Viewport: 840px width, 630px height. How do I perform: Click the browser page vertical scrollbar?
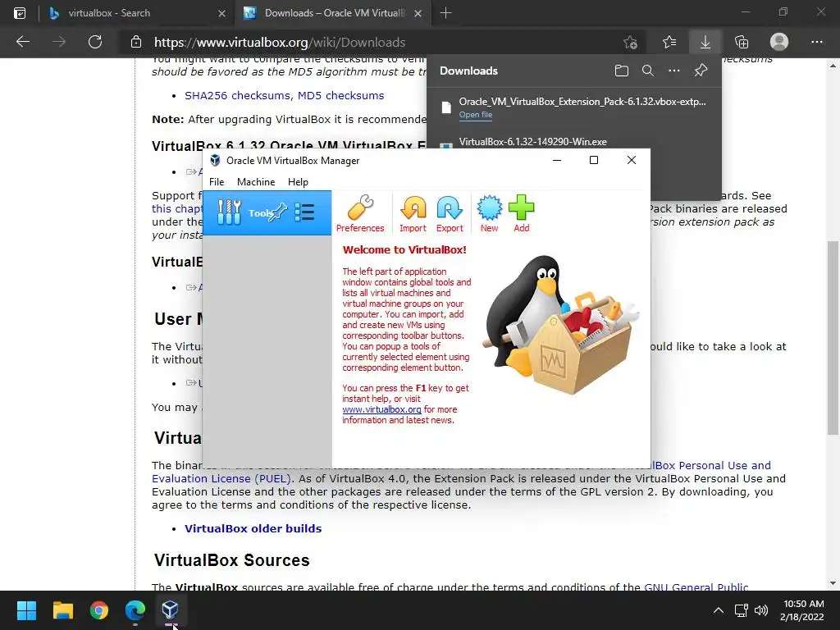coord(833,337)
